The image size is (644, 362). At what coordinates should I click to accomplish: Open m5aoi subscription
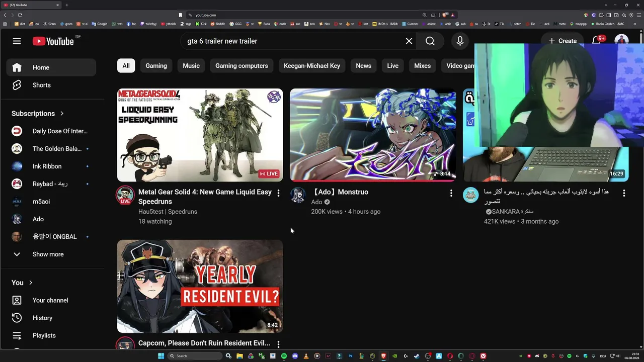tap(51, 202)
